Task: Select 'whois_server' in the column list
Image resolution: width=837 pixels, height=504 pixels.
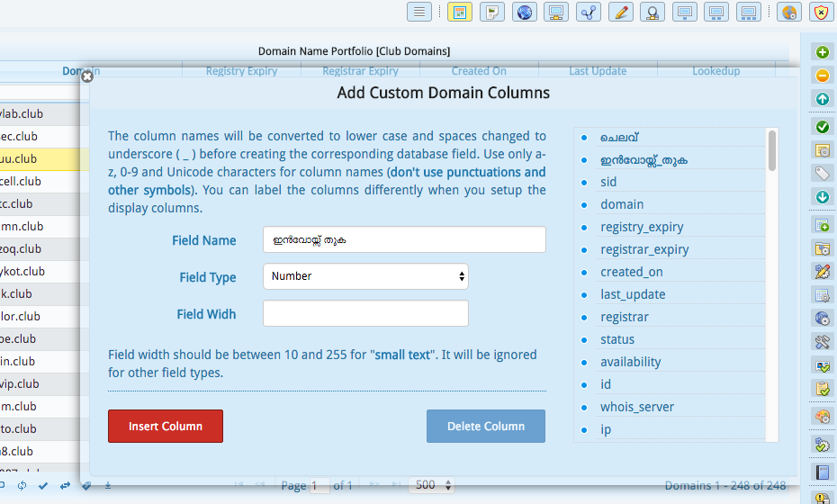Action: 637,406
